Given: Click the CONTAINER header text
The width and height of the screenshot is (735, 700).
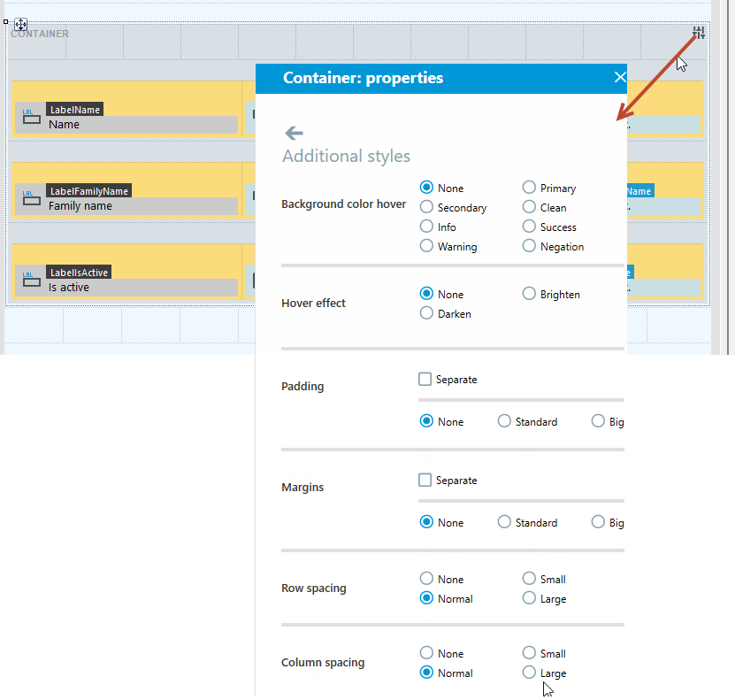Looking at the screenshot, I should point(40,34).
